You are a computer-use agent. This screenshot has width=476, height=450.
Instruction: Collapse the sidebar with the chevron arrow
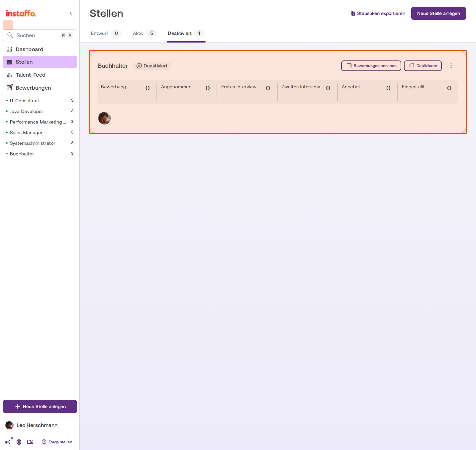point(71,13)
